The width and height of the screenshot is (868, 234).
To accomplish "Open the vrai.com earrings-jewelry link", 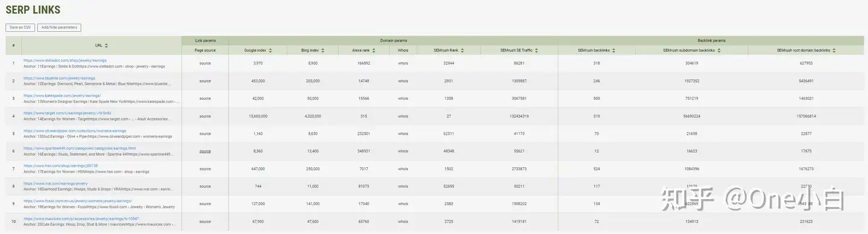I will coord(55,183).
